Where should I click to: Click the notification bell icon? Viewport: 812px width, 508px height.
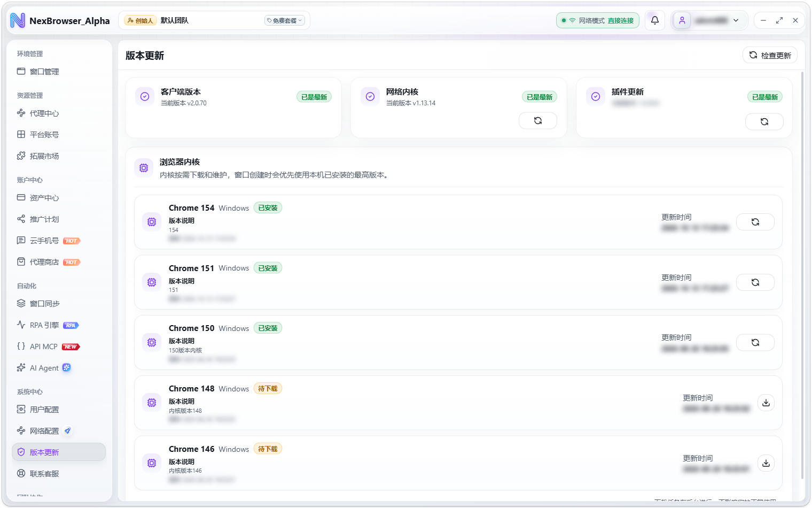pyautogui.click(x=655, y=20)
